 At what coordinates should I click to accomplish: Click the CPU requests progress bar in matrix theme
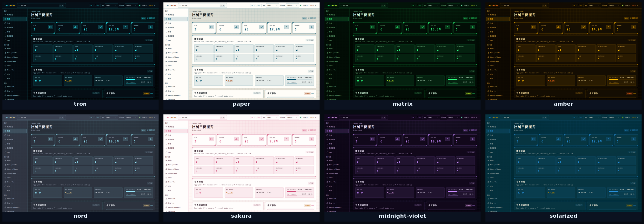[460, 80]
